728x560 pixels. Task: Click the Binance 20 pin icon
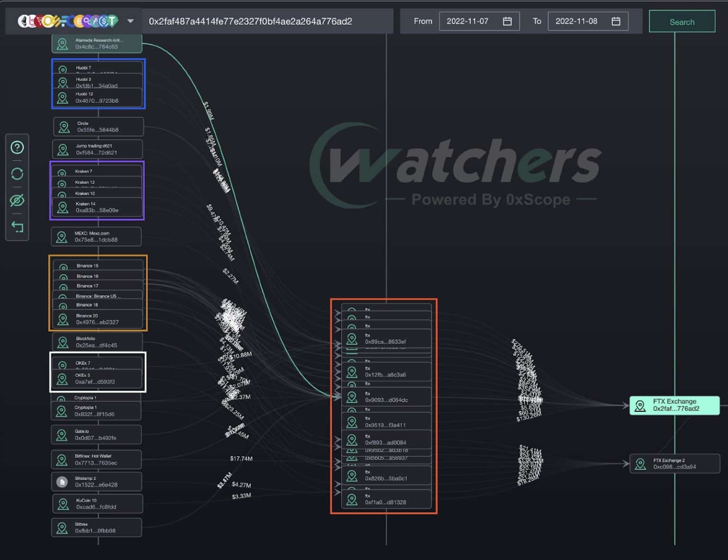click(63, 319)
